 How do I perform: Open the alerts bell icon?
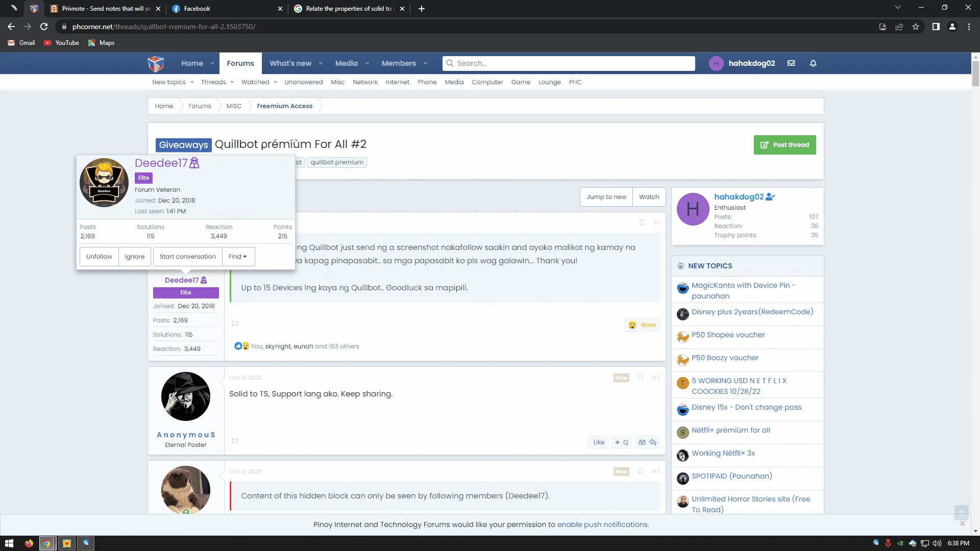pyautogui.click(x=813, y=63)
